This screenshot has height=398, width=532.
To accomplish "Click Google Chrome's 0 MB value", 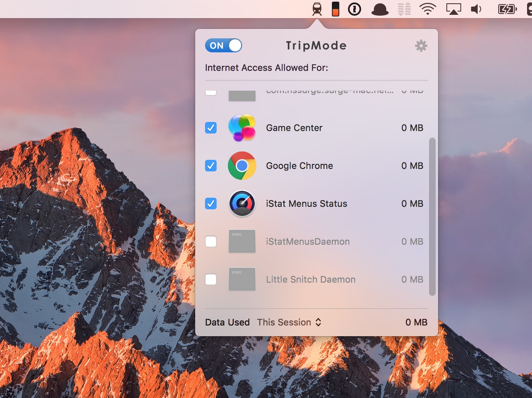I will point(412,166).
